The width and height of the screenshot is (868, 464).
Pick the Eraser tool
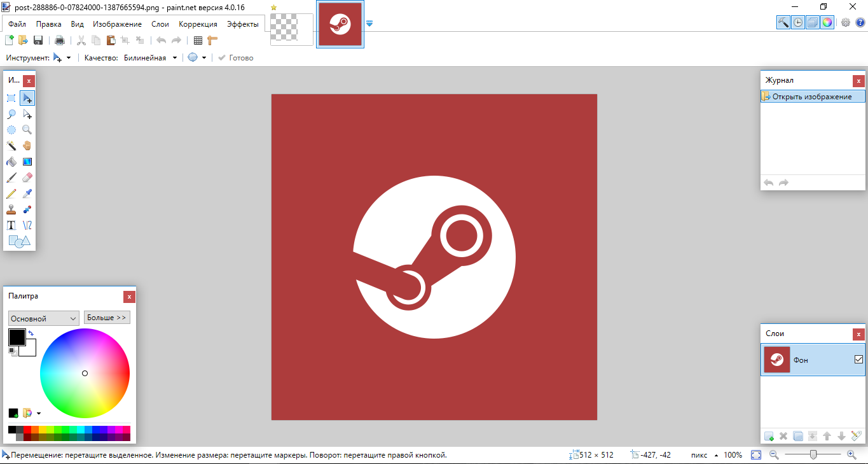click(27, 178)
